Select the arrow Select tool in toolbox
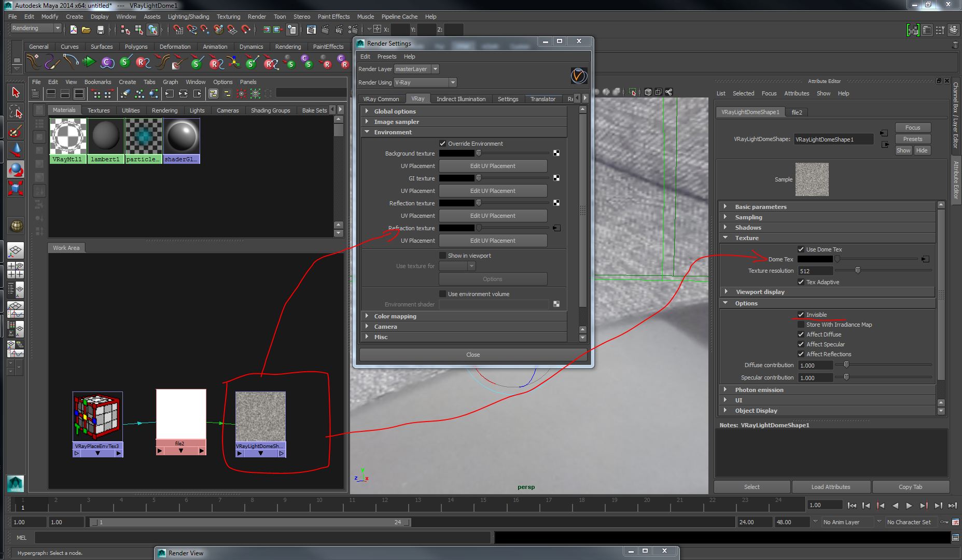This screenshot has height=560, width=962. (x=16, y=92)
